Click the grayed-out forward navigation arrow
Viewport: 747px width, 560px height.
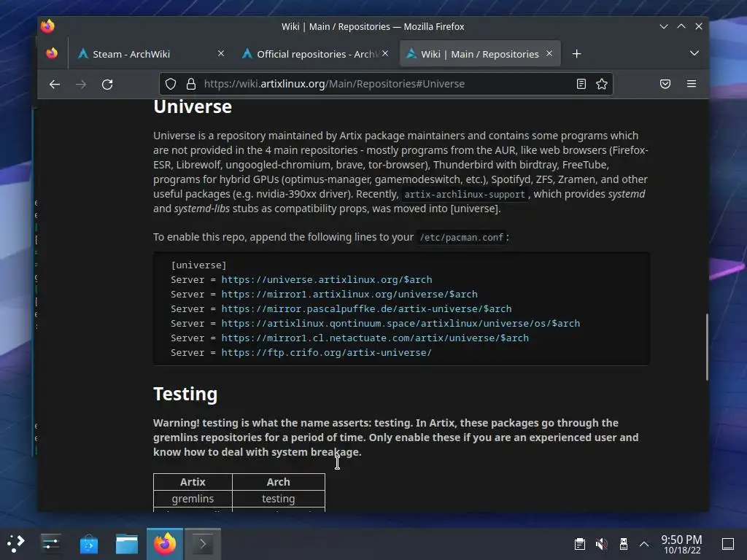pyautogui.click(x=81, y=85)
